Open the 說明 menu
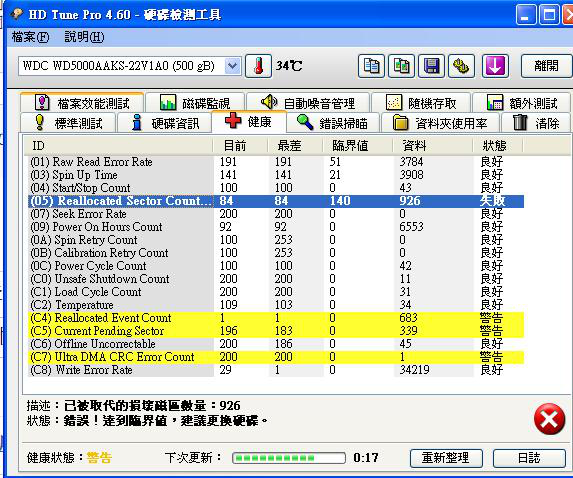The width and height of the screenshot is (573, 478). [x=84, y=37]
